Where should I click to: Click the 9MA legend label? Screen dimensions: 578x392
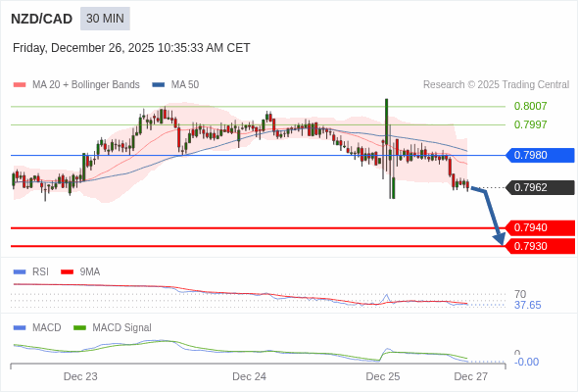(x=90, y=272)
